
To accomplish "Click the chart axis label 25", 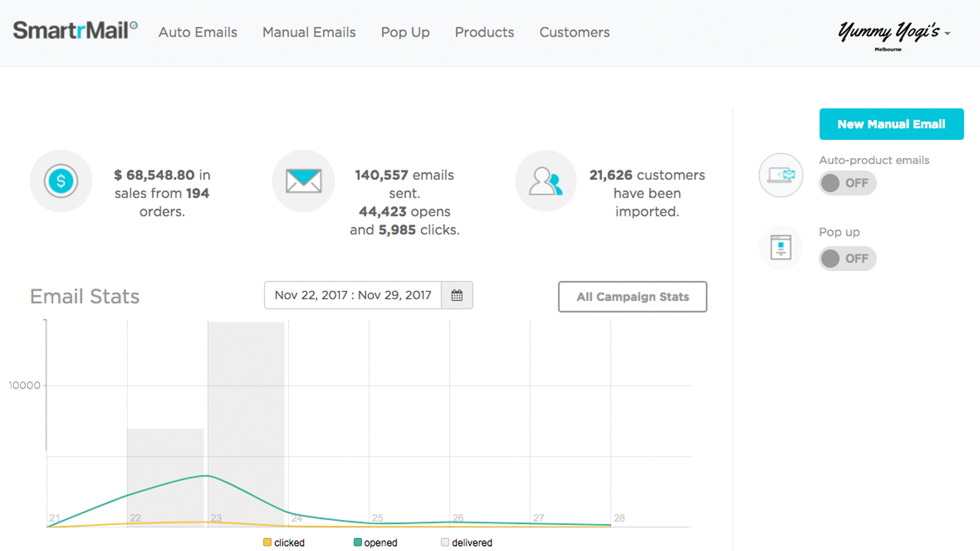I will [x=377, y=518].
